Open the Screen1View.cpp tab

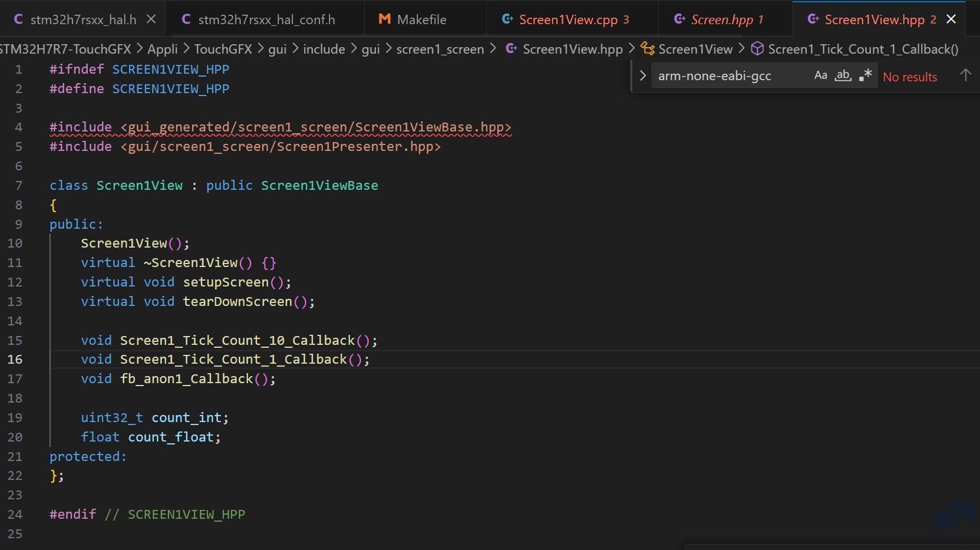[567, 19]
